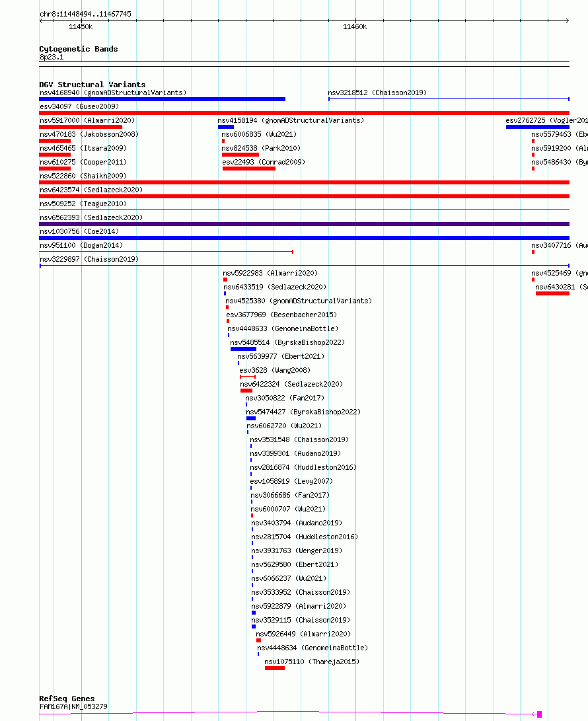Open nsv6422324 (Sedlazeck2020) variant
The height and width of the screenshot is (721, 588).
[x=291, y=384]
